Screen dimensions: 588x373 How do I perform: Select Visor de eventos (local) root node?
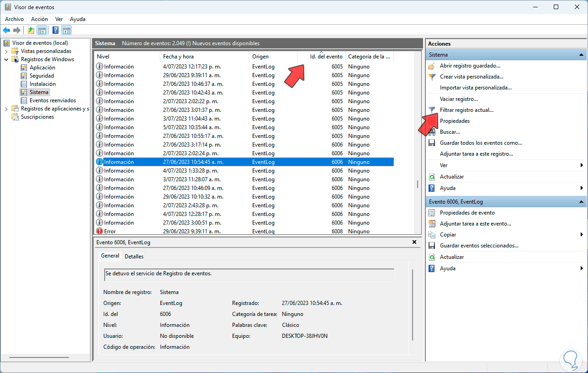pyautogui.click(x=40, y=43)
